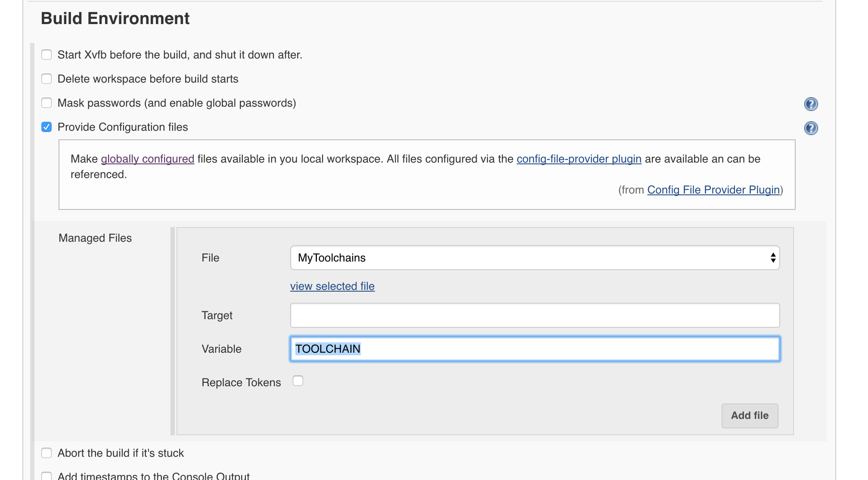Click the Managed Files label
The height and width of the screenshot is (480, 868).
pos(95,238)
